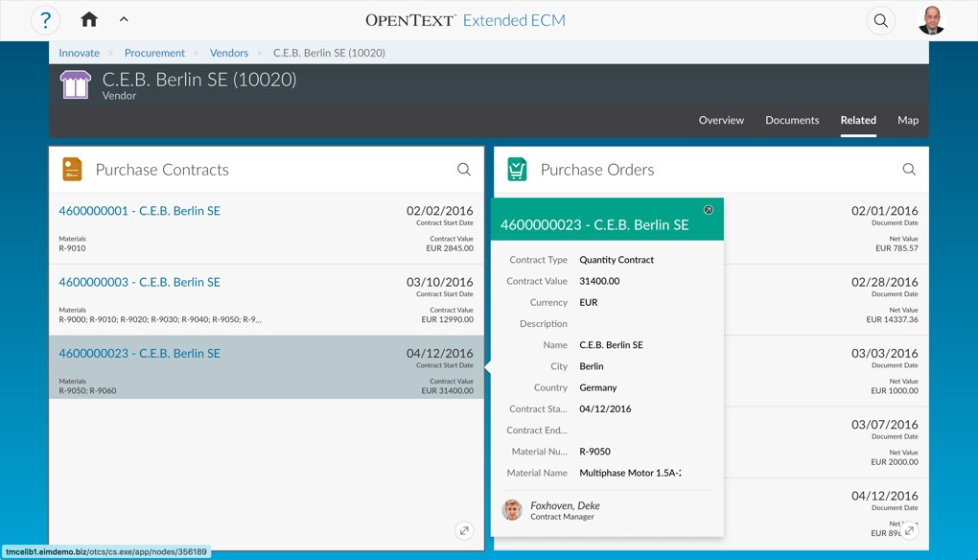This screenshot has width=978, height=560.
Task: Switch to the Documents tab
Action: (x=792, y=120)
